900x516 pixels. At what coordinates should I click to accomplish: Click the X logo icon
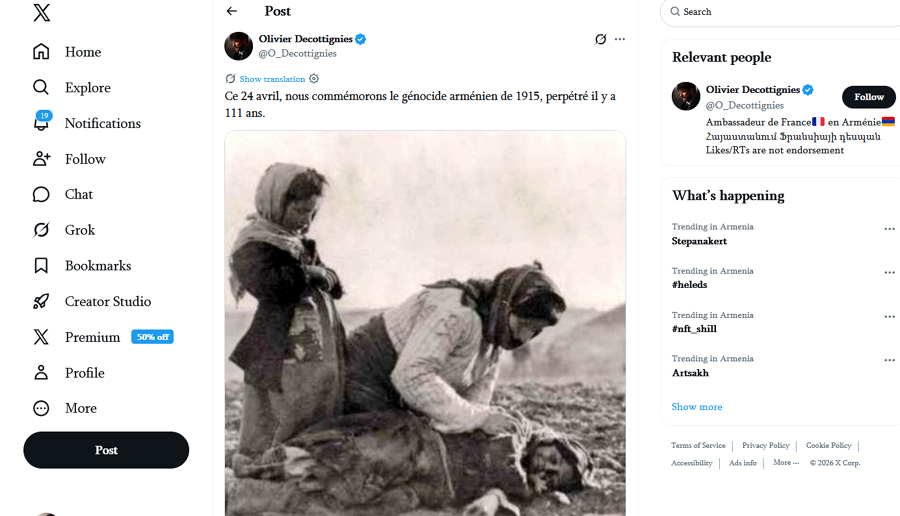pyautogui.click(x=41, y=13)
